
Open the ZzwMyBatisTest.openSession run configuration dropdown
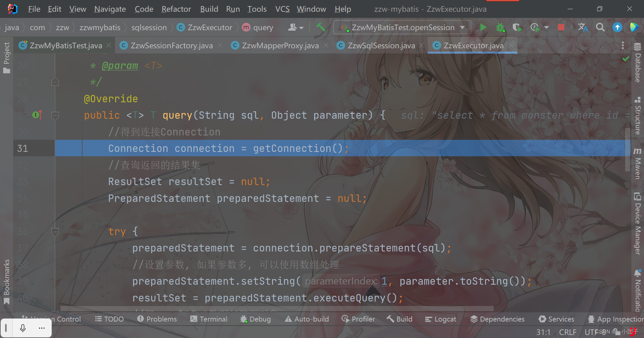tap(402, 27)
